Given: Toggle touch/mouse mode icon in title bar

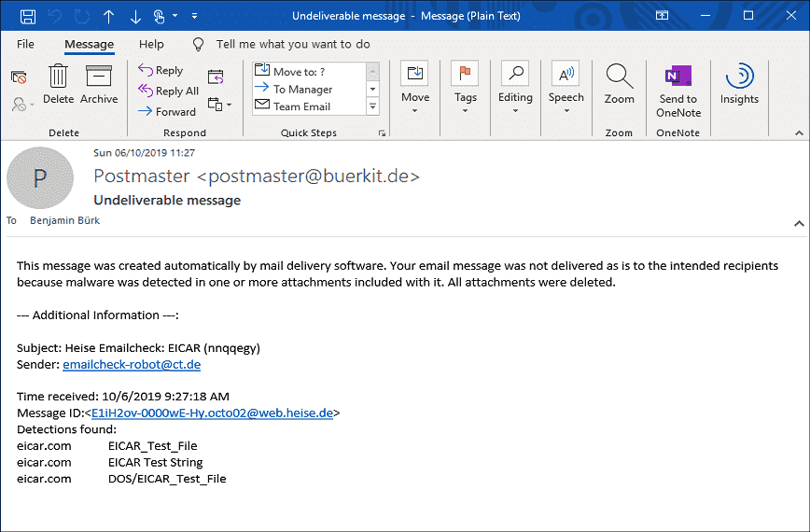Looking at the screenshot, I should tap(159, 17).
